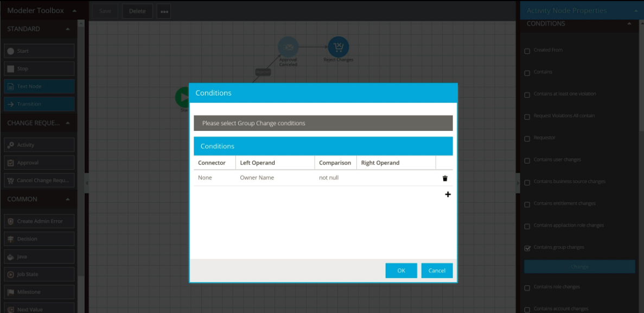This screenshot has width=644, height=313.
Task: Select the Approval Canceled node
Action: pos(288,47)
